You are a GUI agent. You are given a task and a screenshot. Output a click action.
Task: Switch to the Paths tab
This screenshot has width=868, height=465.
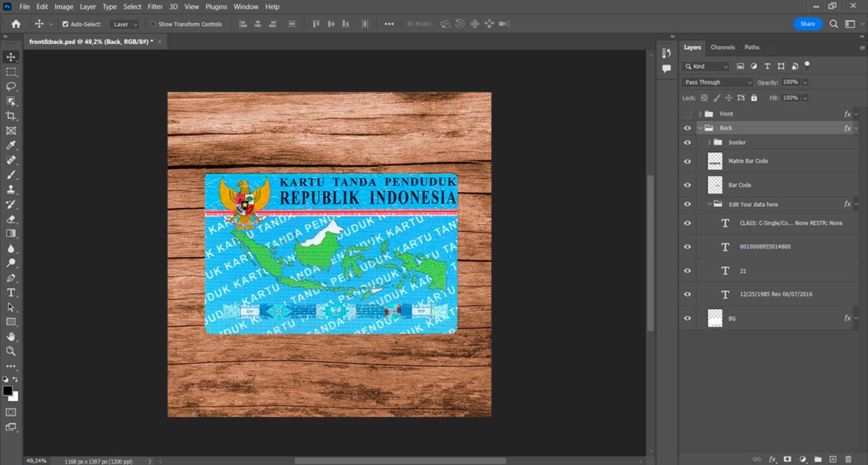[752, 47]
